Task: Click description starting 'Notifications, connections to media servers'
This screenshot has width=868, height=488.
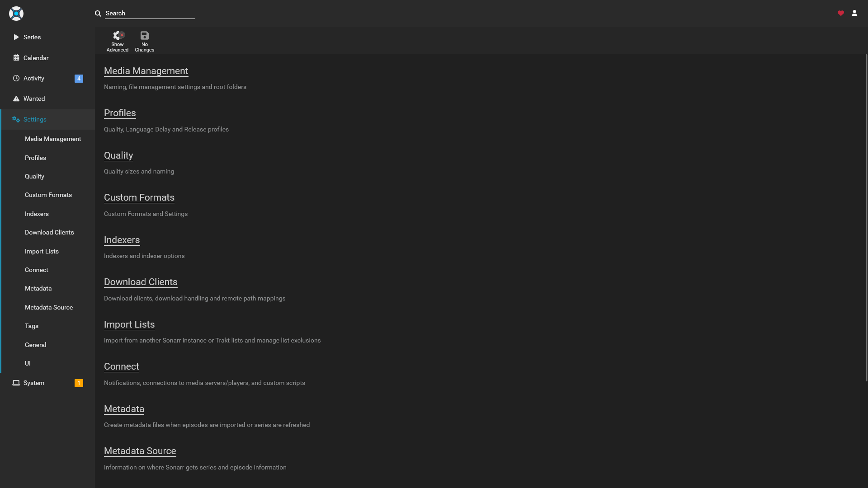Action: coord(204,383)
